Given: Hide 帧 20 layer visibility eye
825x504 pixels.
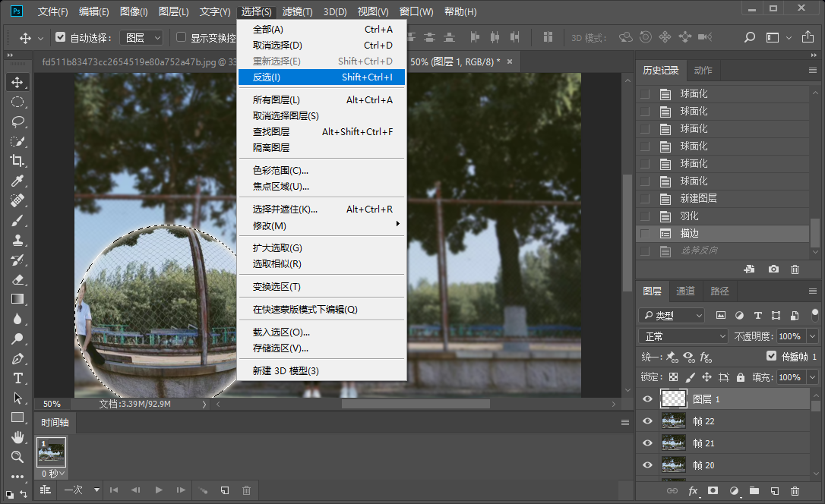Looking at the screenshot, I should (648, 465).
